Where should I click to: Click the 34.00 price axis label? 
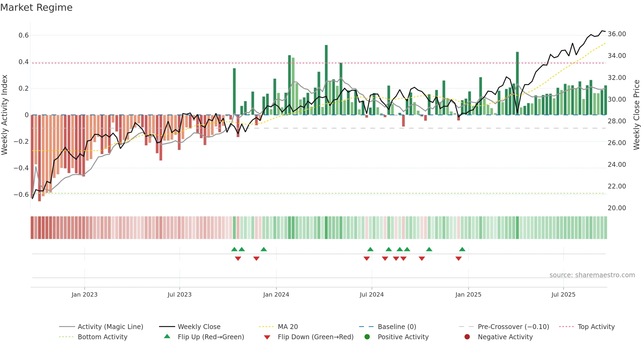(617, 56)
